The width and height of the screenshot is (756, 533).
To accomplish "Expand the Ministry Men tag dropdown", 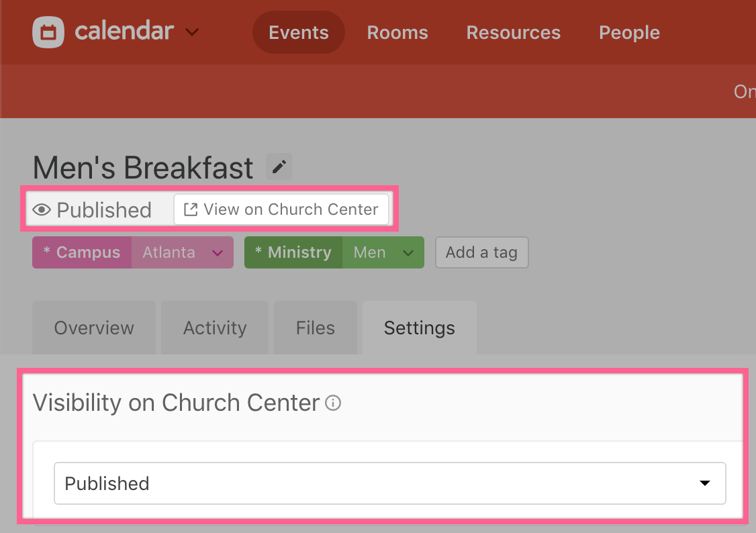I will [408, 253].
